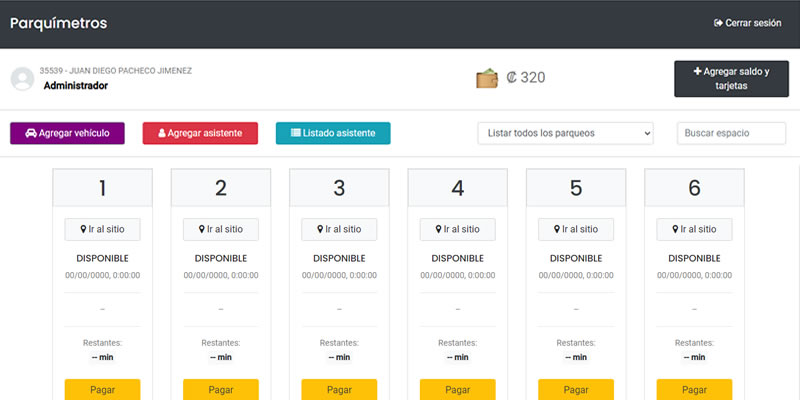This screenshot has width=800, height=400.
Task: Go to site of space 3
Action: 339,229
